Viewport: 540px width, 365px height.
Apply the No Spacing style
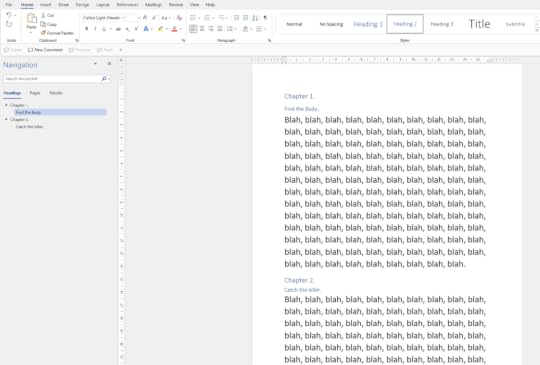tap(331, 24)
